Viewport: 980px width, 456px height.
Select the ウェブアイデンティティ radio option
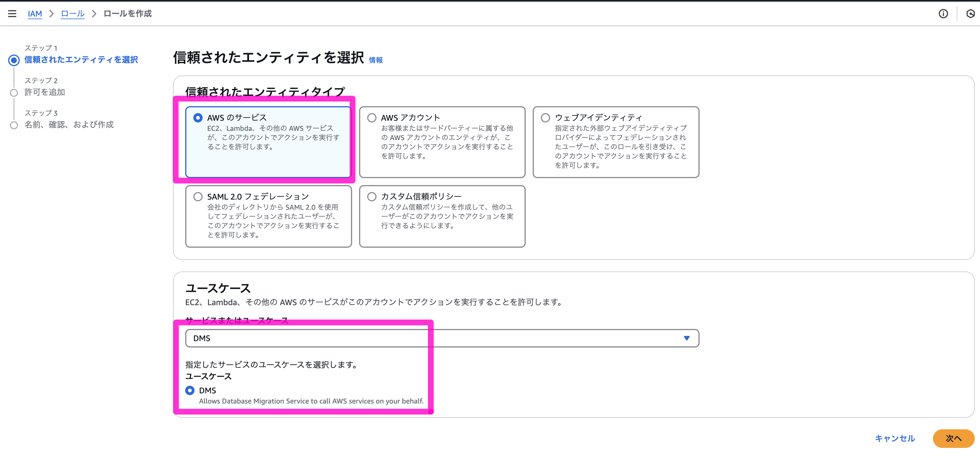click(x=545, y=118)
